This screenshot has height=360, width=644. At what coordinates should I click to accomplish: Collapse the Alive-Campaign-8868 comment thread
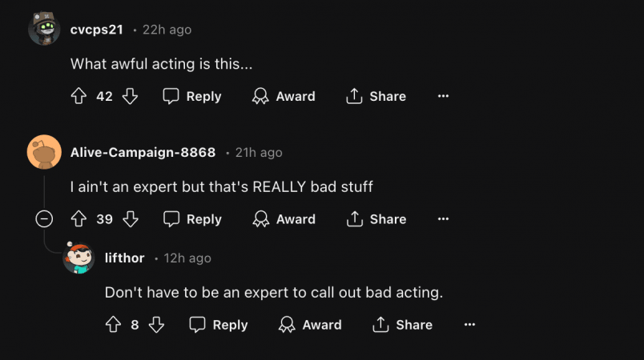coord(44,219)
